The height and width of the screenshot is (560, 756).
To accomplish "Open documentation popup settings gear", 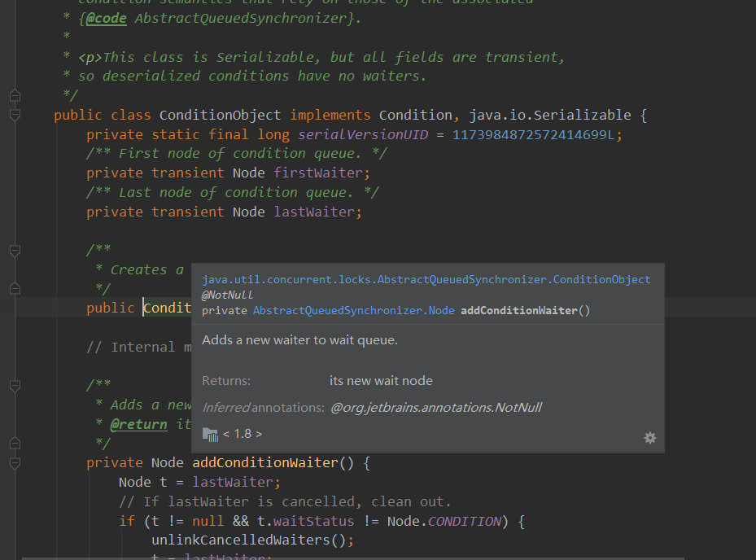I will coord(650,437).
